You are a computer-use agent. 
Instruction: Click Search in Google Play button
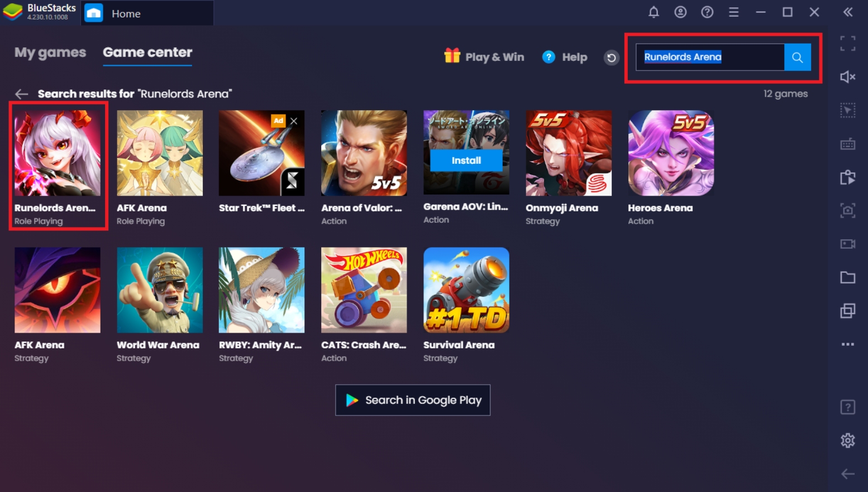[413, 400]
